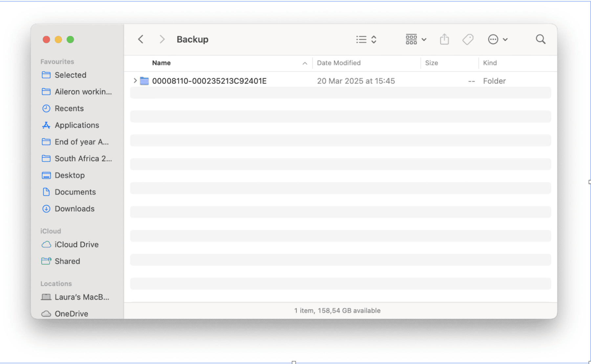
Task: Open Documents from the sidebar
Action: [75, 192]
